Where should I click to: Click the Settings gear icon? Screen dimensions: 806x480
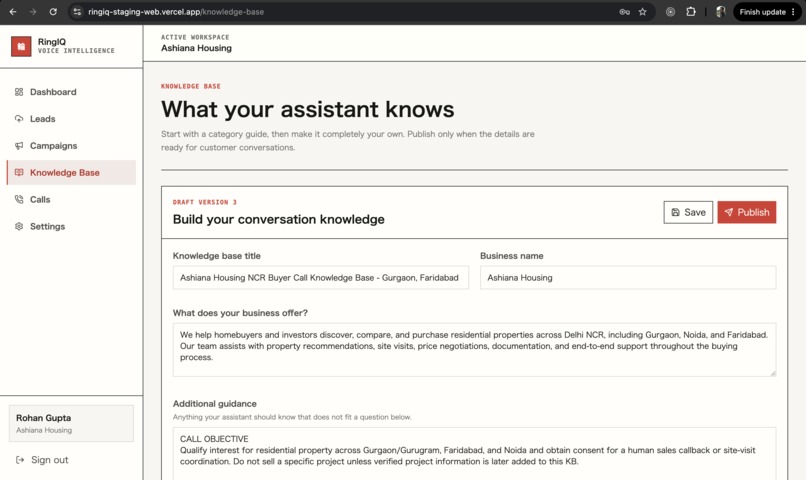[x=19, y=226]
